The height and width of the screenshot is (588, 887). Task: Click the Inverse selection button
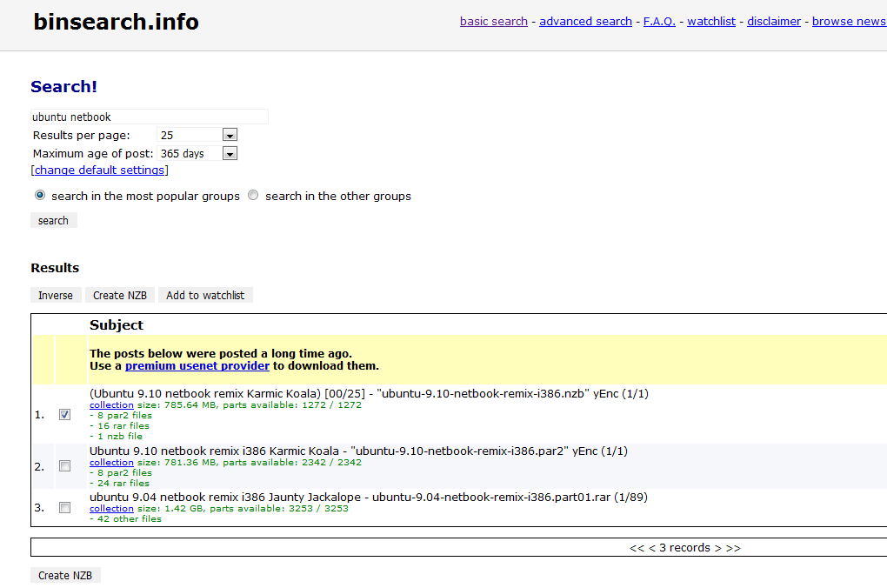coord(56,295)
